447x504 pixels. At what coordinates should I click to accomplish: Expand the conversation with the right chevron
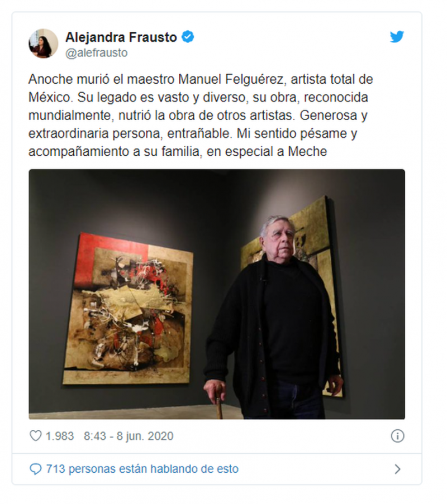(x=398, y=469)
